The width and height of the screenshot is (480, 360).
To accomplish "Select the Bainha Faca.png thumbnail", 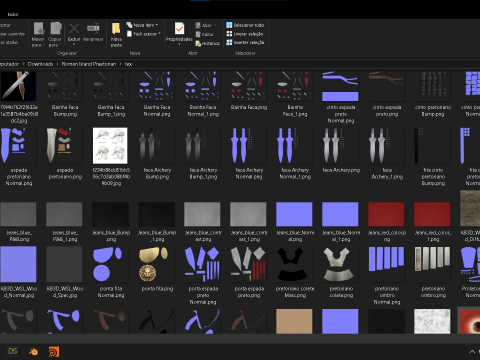I will 249,86.
